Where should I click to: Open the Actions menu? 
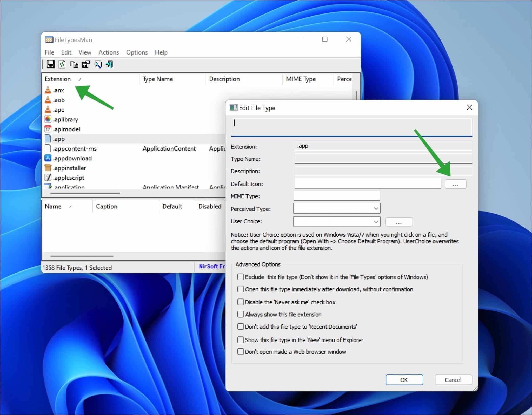pos(109,52)
